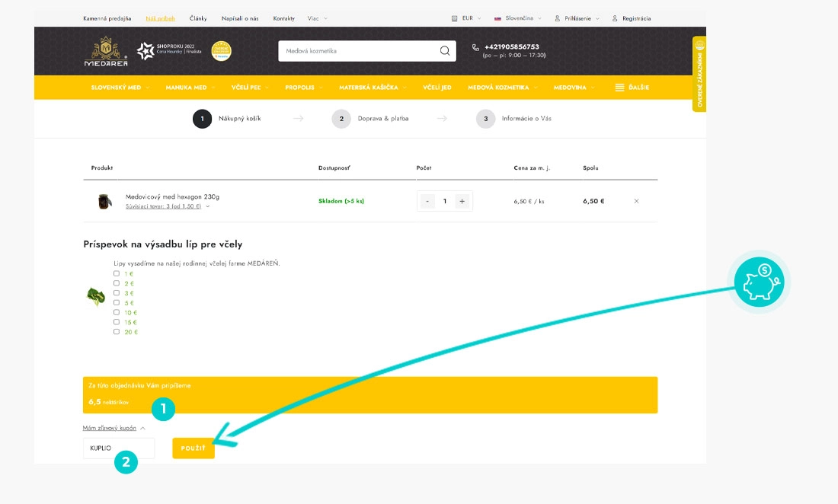Viewport: 838px width, 504px height.
Task: Click the discount coupon code field
Action: click(x=119, y=448)
